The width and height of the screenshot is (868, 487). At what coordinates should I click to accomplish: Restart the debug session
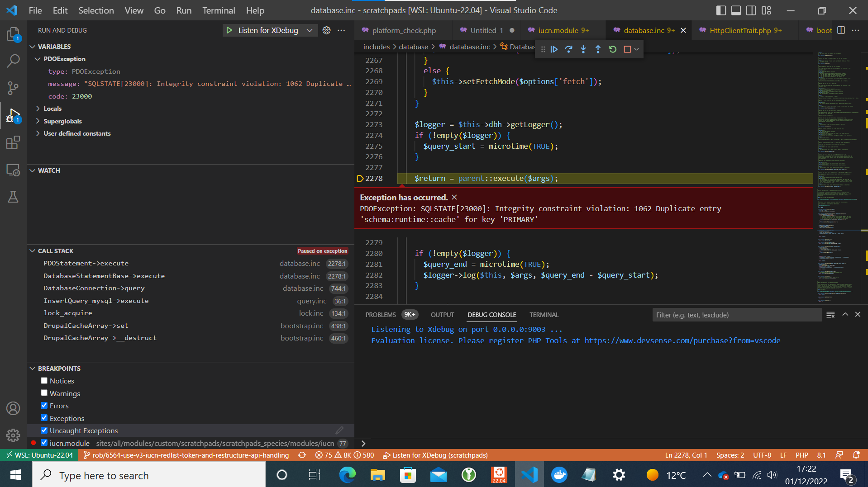point(612,49)
